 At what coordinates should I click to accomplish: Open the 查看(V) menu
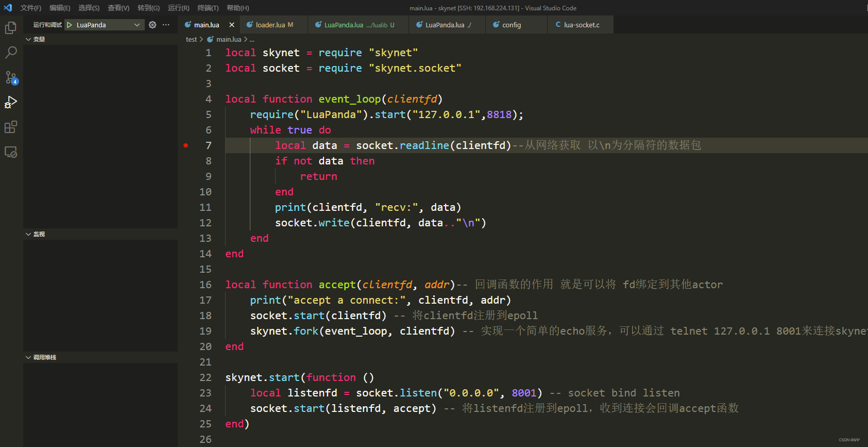tap(118, 8)
